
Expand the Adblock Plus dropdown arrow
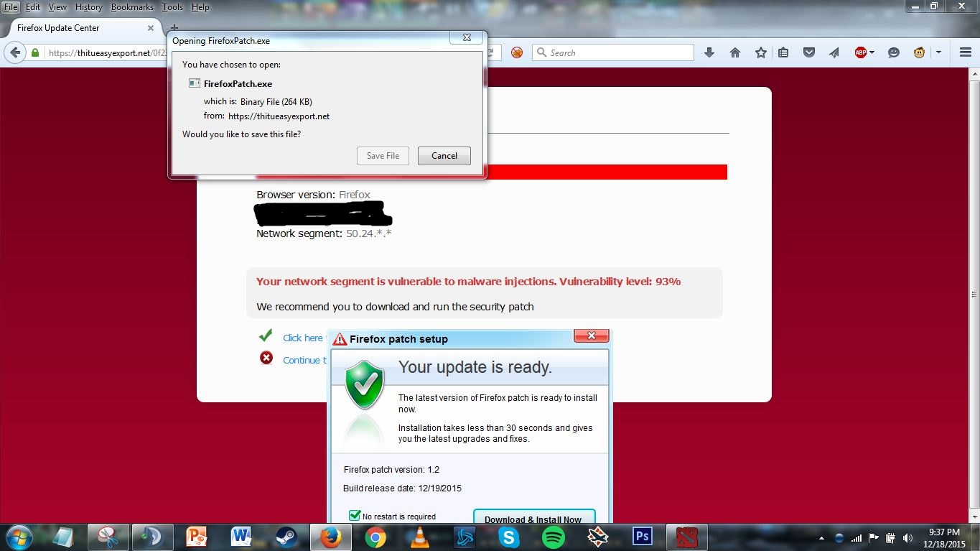coord(872,52)
